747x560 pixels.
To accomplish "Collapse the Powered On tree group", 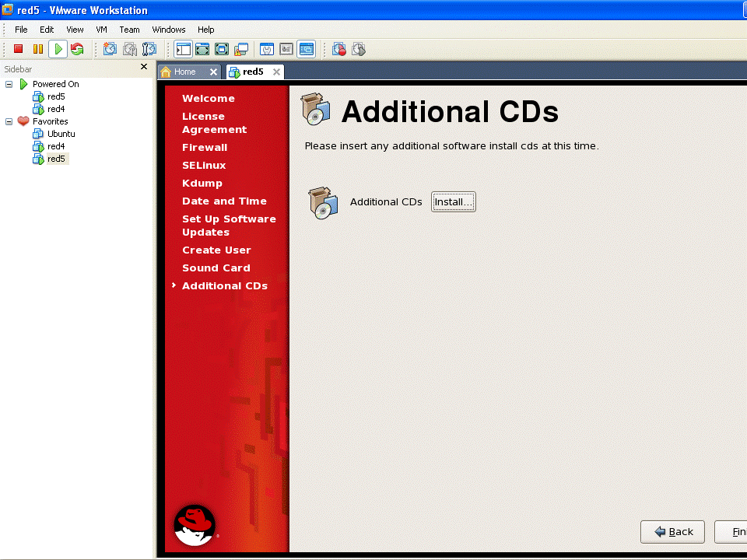I will coord(9,84).
